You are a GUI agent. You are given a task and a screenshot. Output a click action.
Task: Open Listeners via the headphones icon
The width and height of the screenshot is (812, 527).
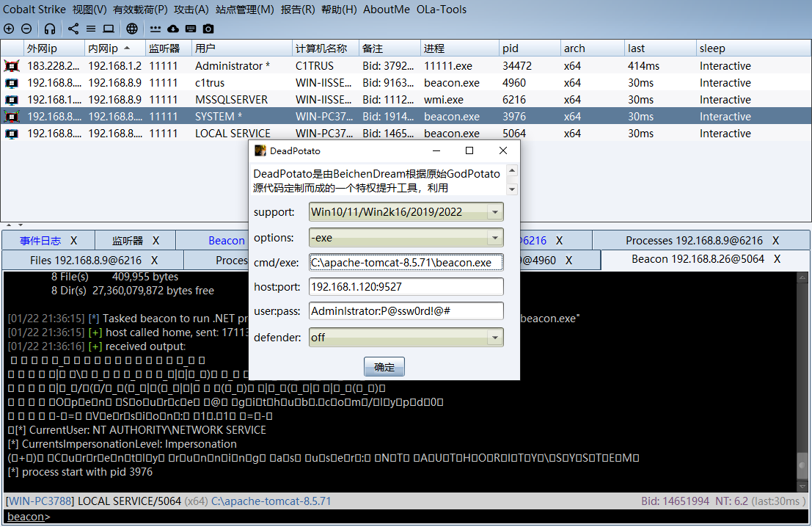click(49, 29)
